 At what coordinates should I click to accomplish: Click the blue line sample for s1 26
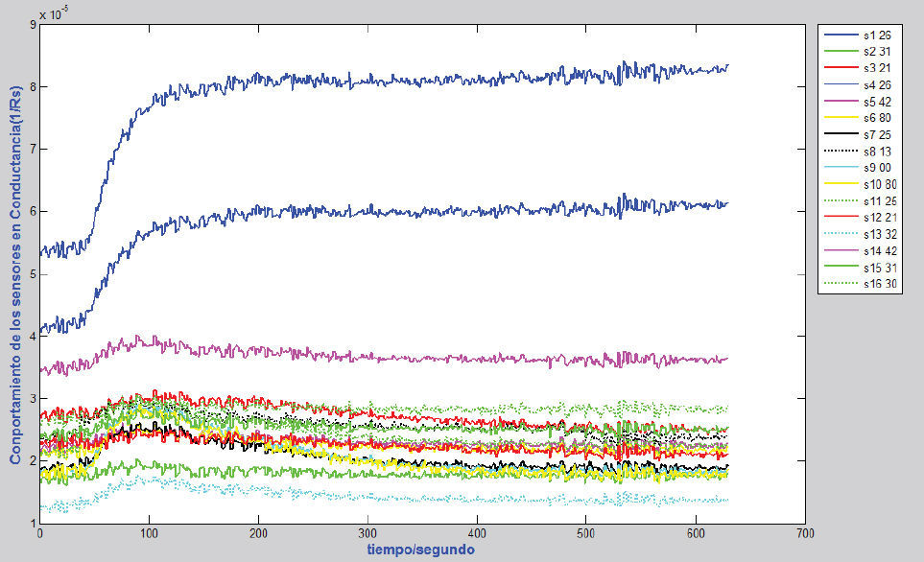coord(841,35)
